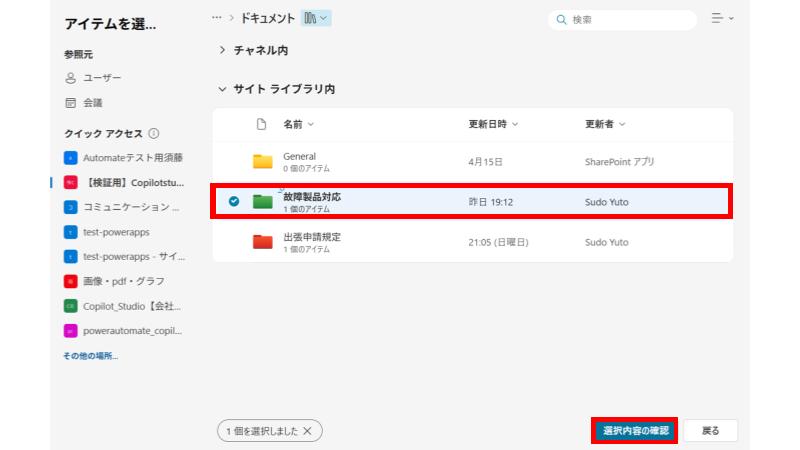Open 画像・pdf・グラフ quick access site
800x450 pixels.
coord(114,281)
